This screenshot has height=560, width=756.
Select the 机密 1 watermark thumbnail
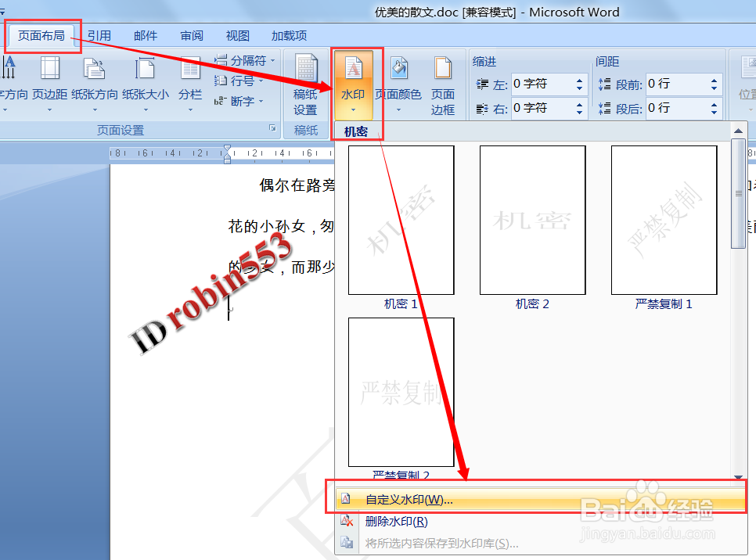[400, 221]
